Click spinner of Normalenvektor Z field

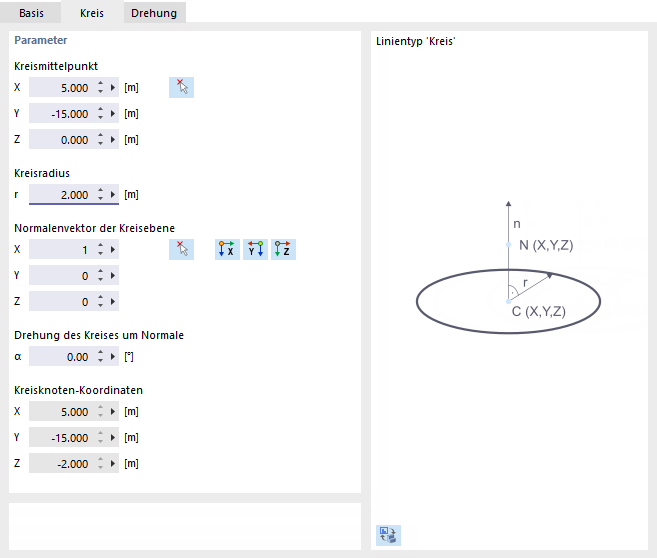tap(101, 302)
